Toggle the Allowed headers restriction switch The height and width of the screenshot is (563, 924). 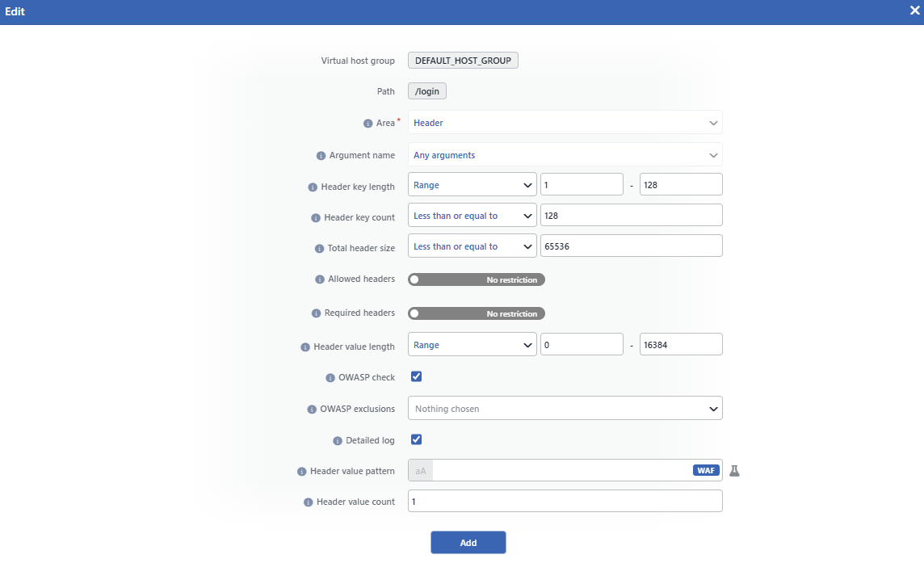click(477, 279)
